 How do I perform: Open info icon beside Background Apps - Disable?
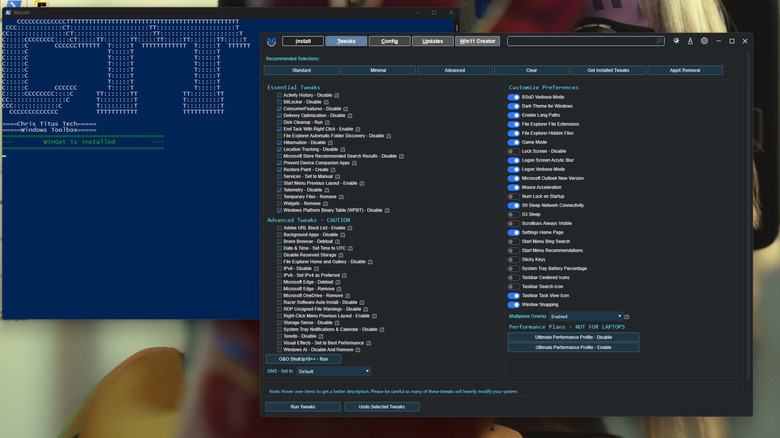(342, 235)
